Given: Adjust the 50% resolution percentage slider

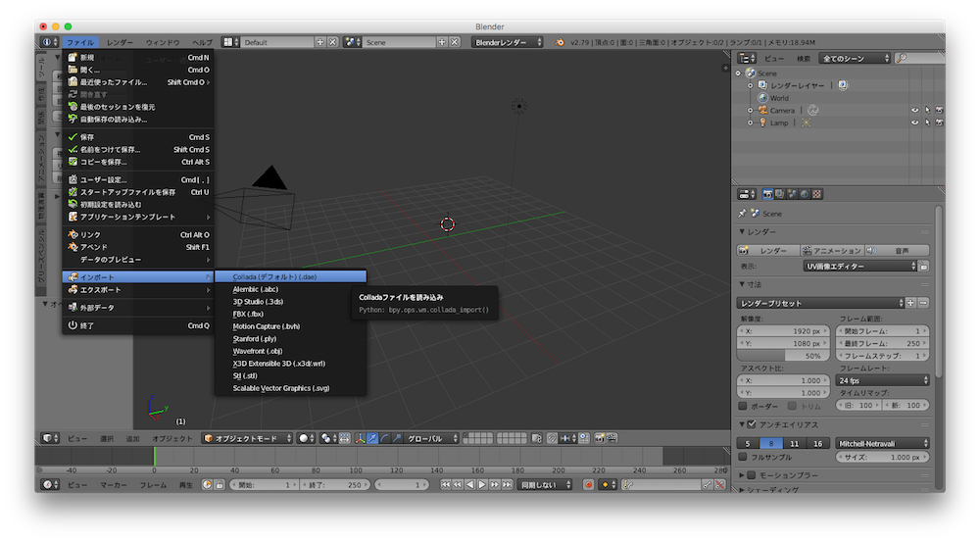Looking at the screenshot, I should (x=783, y=356).
